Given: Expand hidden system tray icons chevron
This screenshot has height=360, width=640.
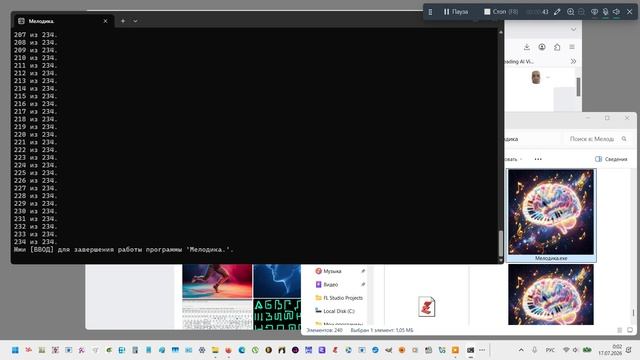Looking at the screenshot, I should click(521, 350).
